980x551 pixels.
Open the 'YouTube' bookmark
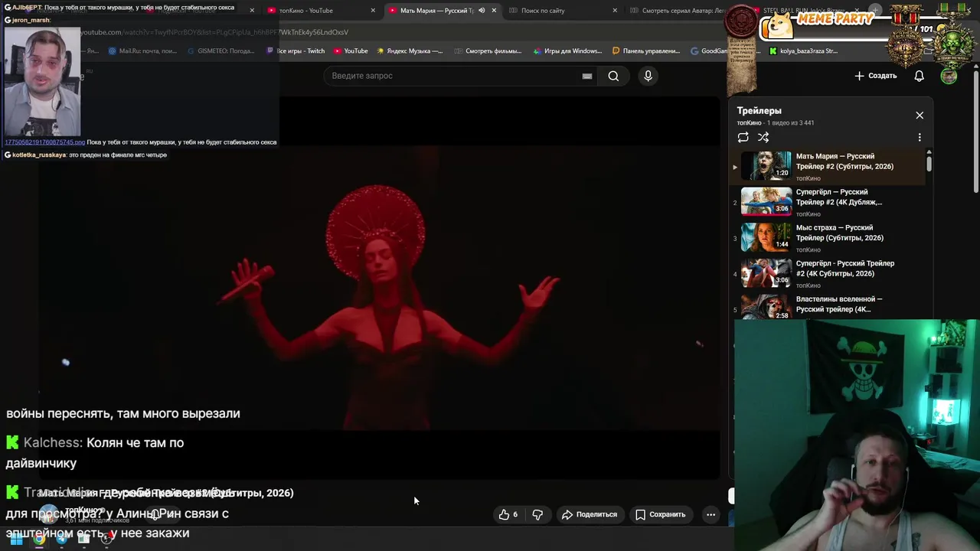tap(351, 51)
